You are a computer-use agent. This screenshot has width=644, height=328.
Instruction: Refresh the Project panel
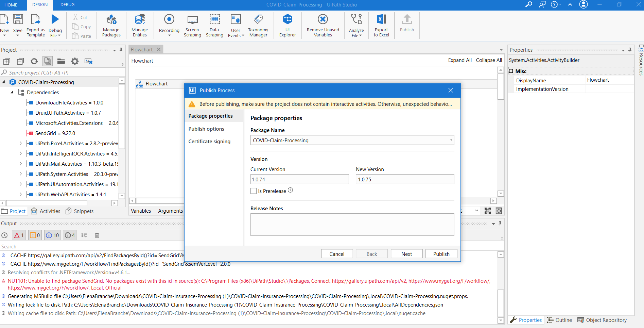34,61
